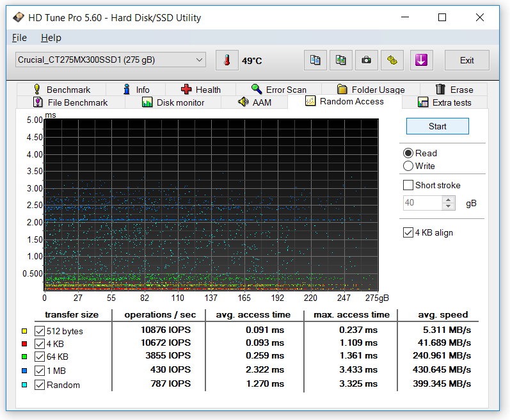This screenshot has height=420, width=510.
Task: Close the HD Tune Pro window
Action: [x=480, y=17]
